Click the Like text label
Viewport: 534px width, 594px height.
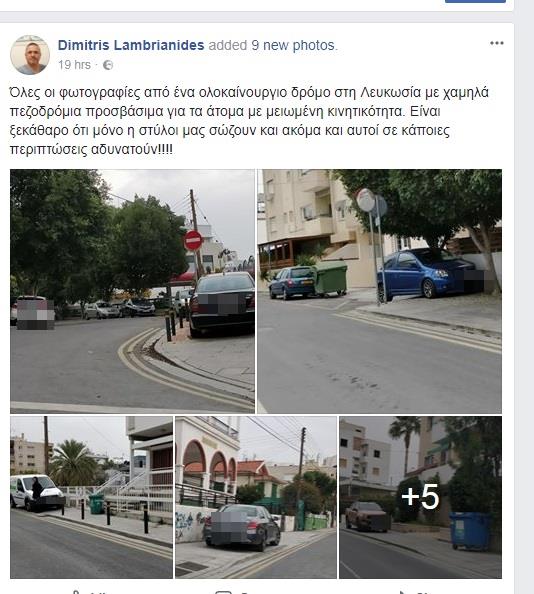(x=97, y=592)
